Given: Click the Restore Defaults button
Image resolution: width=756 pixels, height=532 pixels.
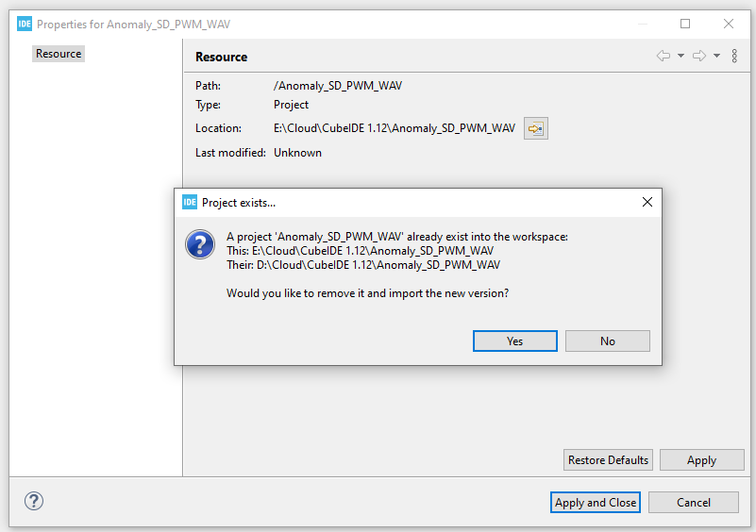Looking at the screenshot, I should (x=608, y=460).
